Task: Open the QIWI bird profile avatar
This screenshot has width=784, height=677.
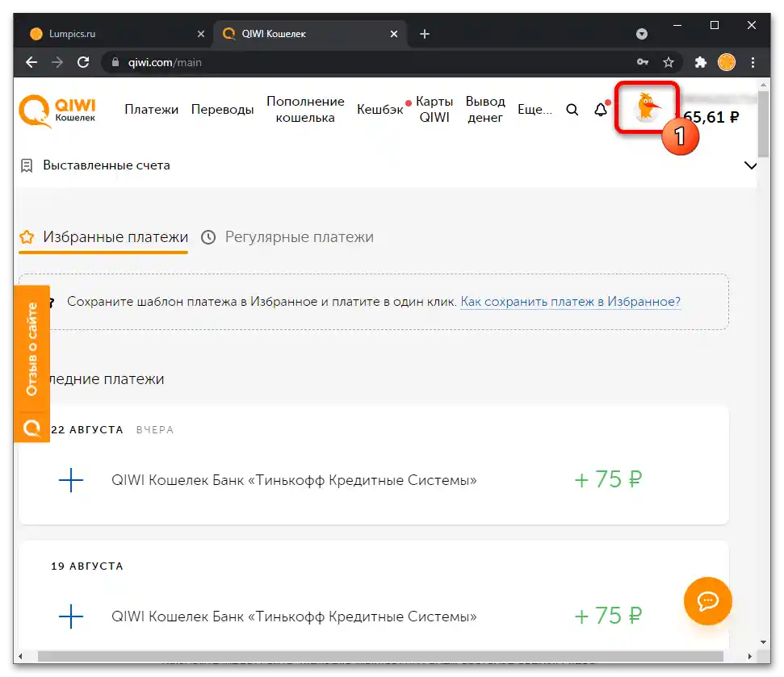Action: tap(647, 107)
